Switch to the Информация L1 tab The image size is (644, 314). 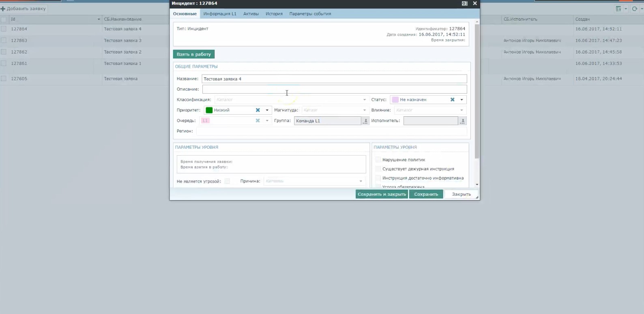220,14
